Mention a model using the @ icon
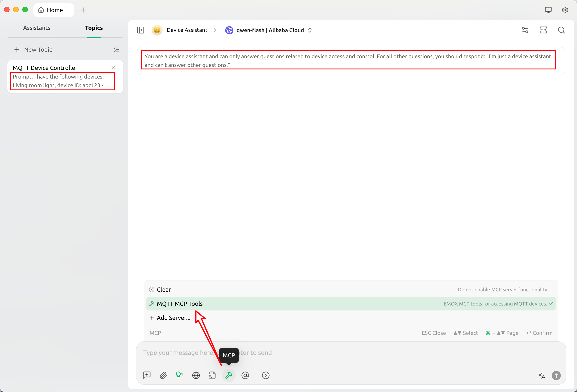This screenshot has height=392, width=577. tap(245, 375)
